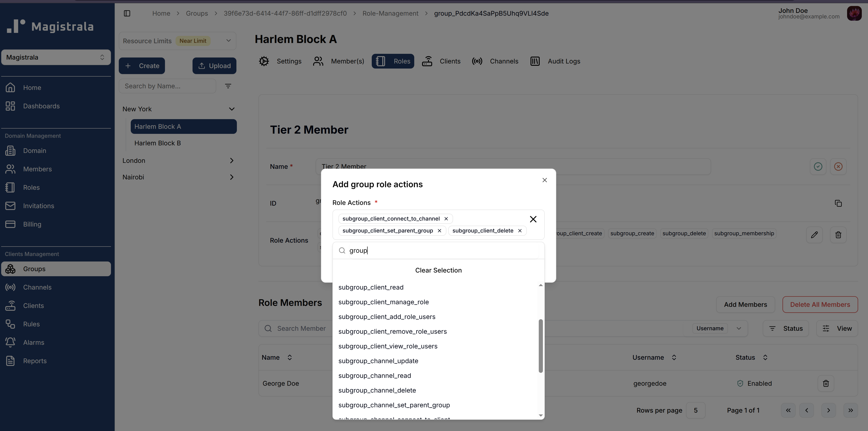868x431 pixels.
Task: Click the sidebar collapse toggle icon
Action: (x=127, y=14)
